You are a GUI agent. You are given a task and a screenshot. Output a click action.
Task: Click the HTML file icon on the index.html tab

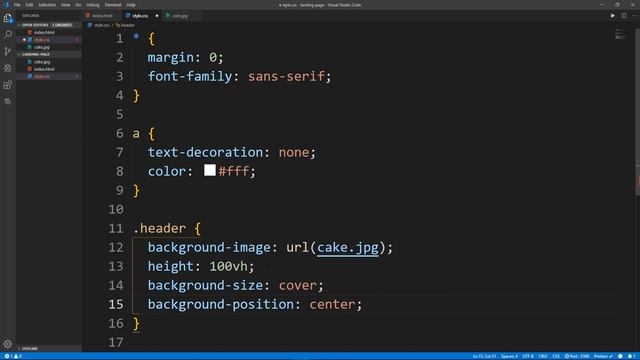pos(88,16)
